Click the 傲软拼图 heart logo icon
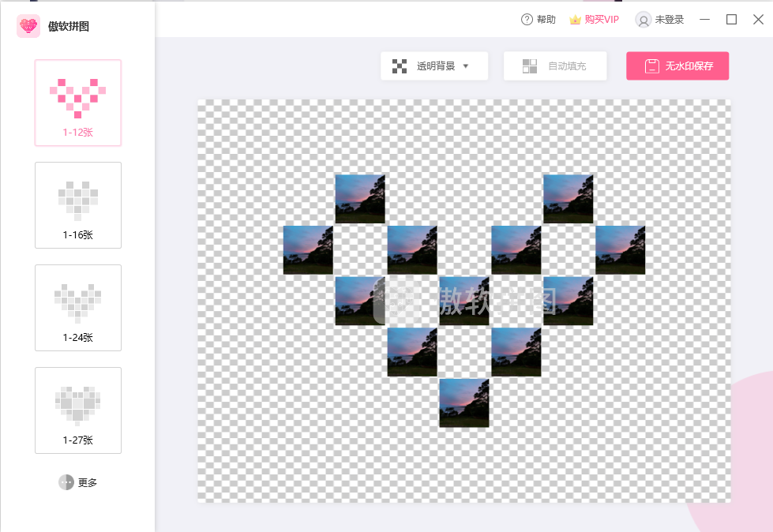Viewport: 773px width, 532px height. [28, 26]
